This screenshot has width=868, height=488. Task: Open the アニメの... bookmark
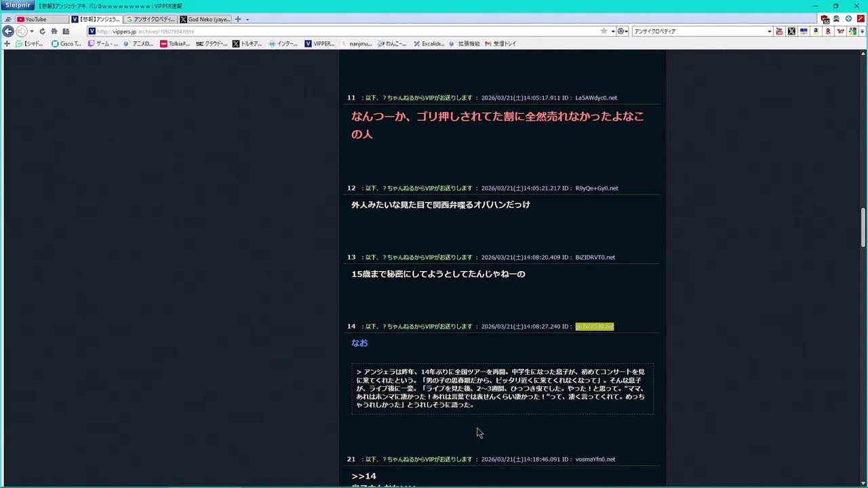point(138,43)
